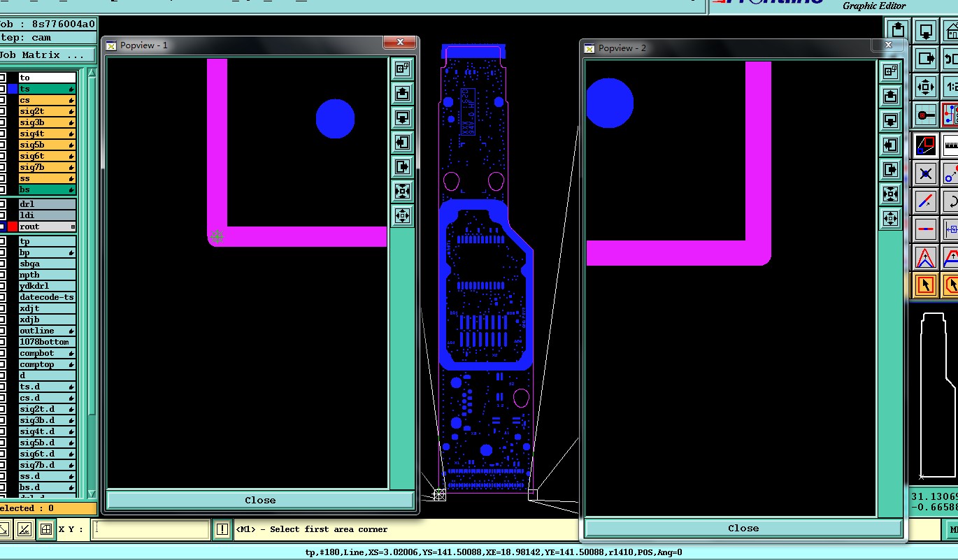Toggle the display checkbox for 'cs' layer

coord(2,100)
